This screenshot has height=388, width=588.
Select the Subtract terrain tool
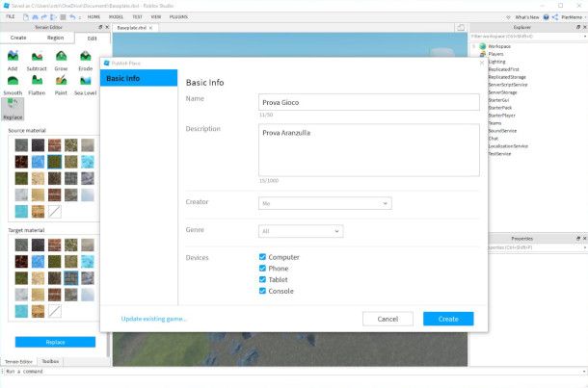click(37, 60)
